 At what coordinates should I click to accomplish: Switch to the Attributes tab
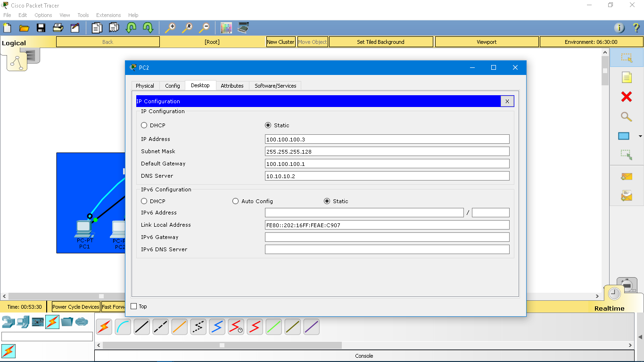232,86
